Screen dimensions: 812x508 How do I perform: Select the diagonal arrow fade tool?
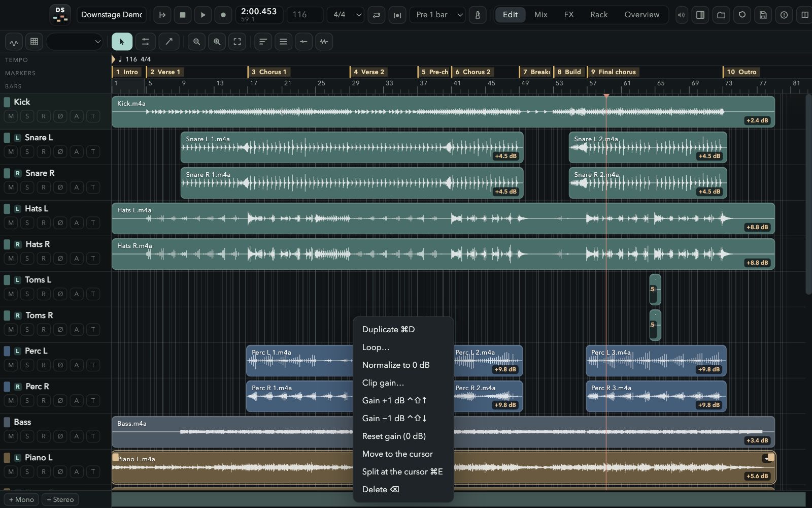click(169, 42)
